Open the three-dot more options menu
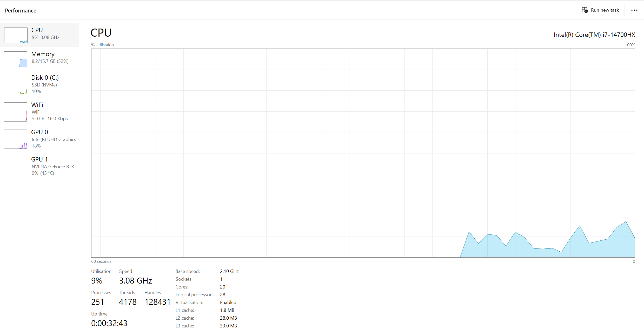644x336 pixels. tap(634, 10)
